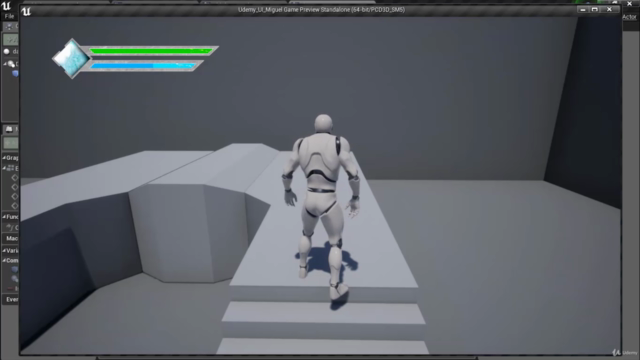The image size is (640, 360).
Task: Click the Actor link in the editor behind
Action: [629, 17]
